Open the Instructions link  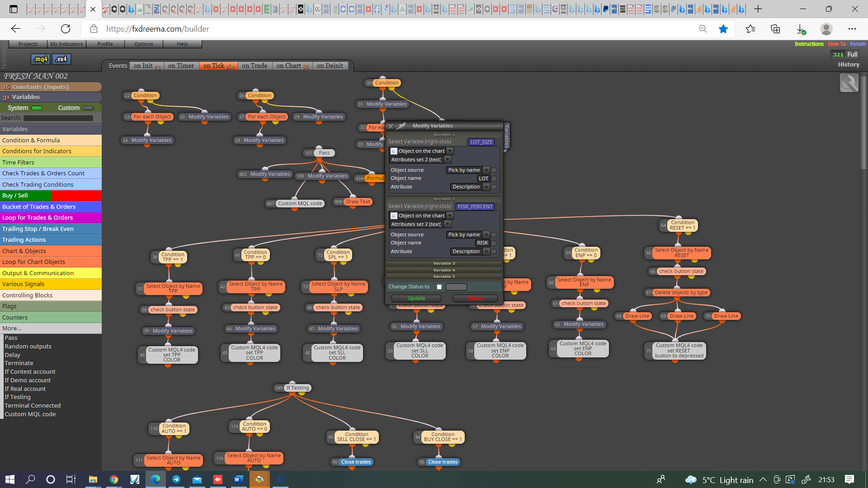point(809,44)
